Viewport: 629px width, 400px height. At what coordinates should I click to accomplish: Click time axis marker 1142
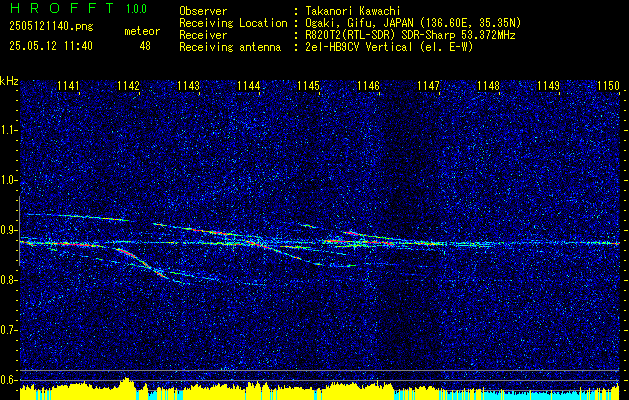pyautogui.click(x=128, y=86)
